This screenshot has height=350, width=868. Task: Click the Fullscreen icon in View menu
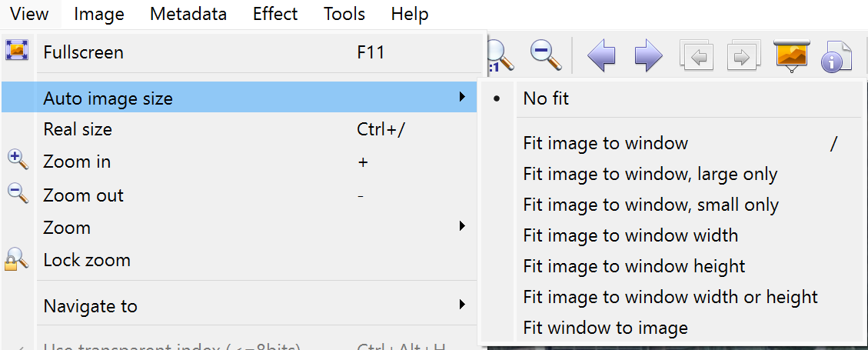17,52
